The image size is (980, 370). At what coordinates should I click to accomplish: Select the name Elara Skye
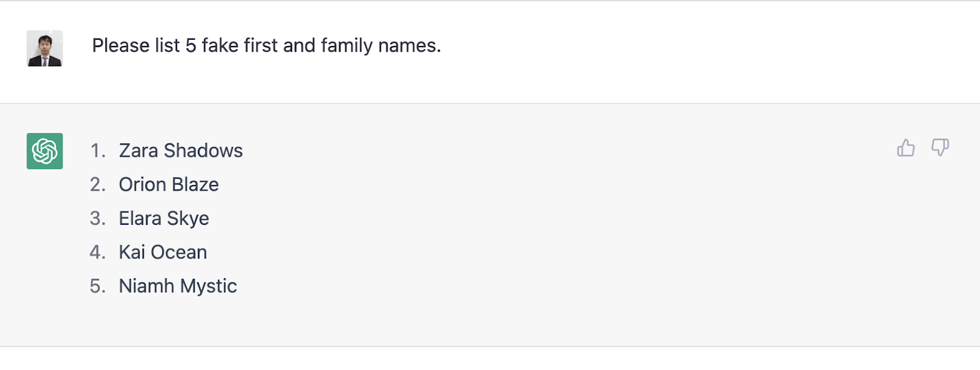point(164,219)
